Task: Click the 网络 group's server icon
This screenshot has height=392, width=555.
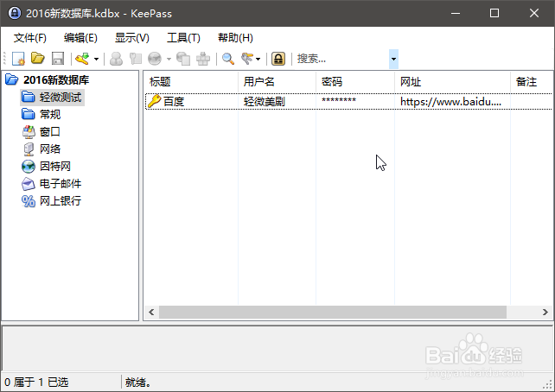Action: (x=29, y=149)
